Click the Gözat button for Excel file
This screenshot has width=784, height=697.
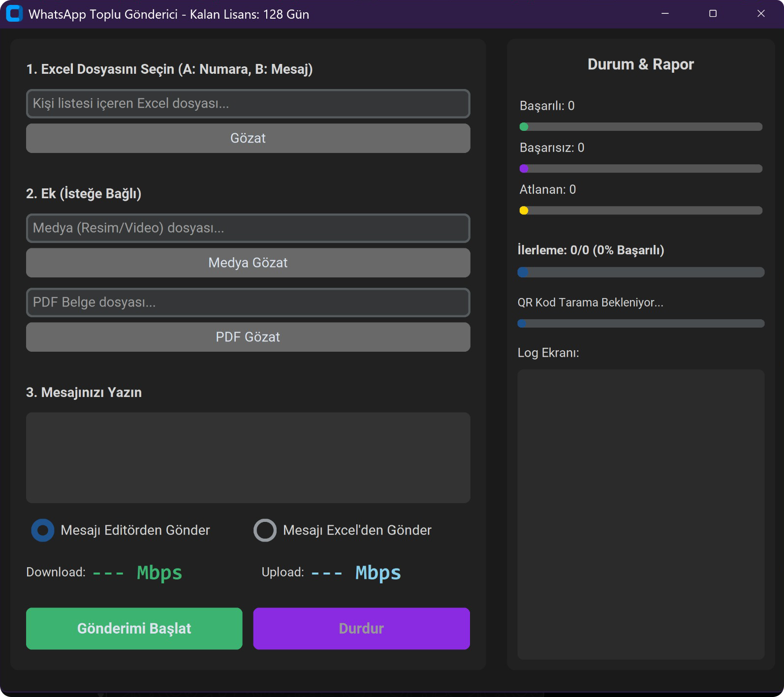[248, 138]
